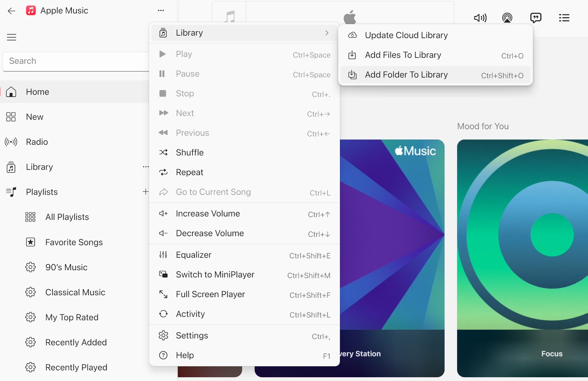Click the volume speaker icon
The image size is (588, 381).
[480, 18]
